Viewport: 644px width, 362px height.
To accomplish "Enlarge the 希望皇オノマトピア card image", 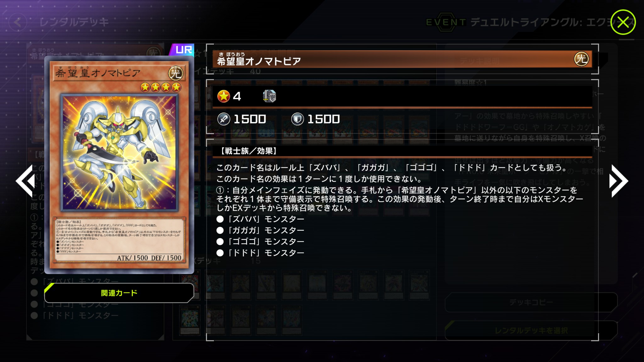I will pos(119,165).
